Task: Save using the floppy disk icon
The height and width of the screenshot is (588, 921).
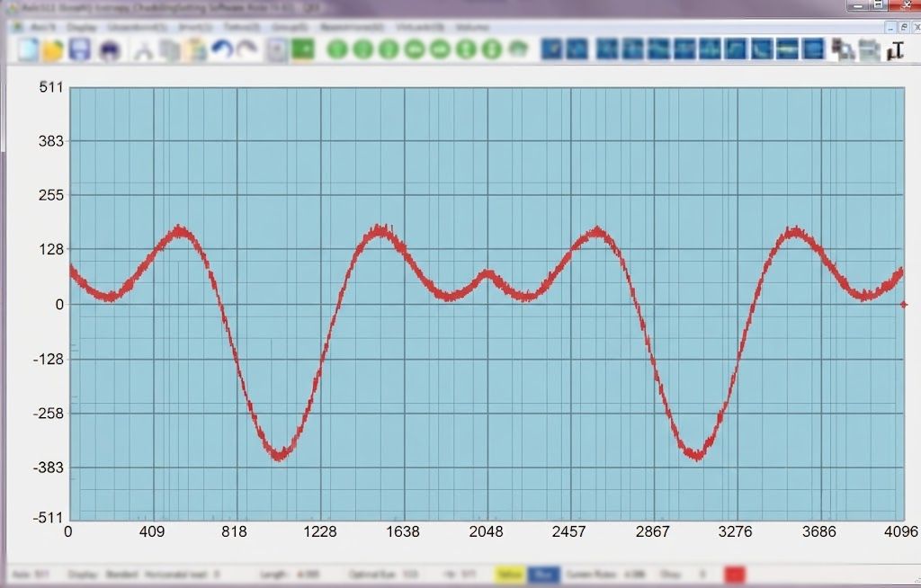Action: pos(79,50)
